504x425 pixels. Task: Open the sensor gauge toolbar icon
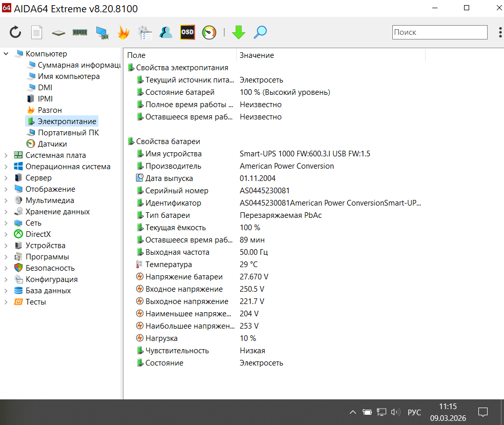(x=209, y=32)
